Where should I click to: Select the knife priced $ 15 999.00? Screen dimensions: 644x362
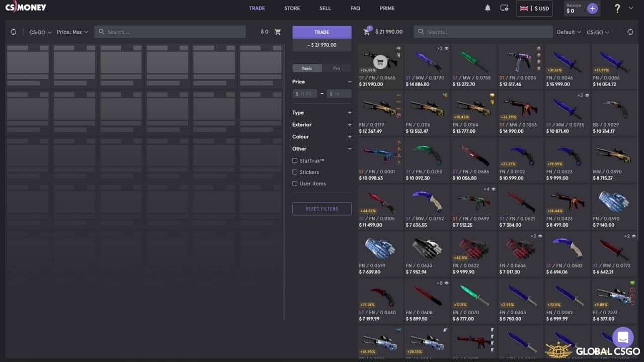click(x=567, y=66)
